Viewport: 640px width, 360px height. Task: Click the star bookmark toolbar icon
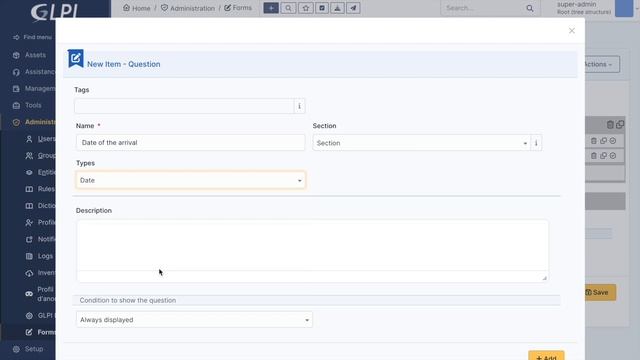[306, 8]
